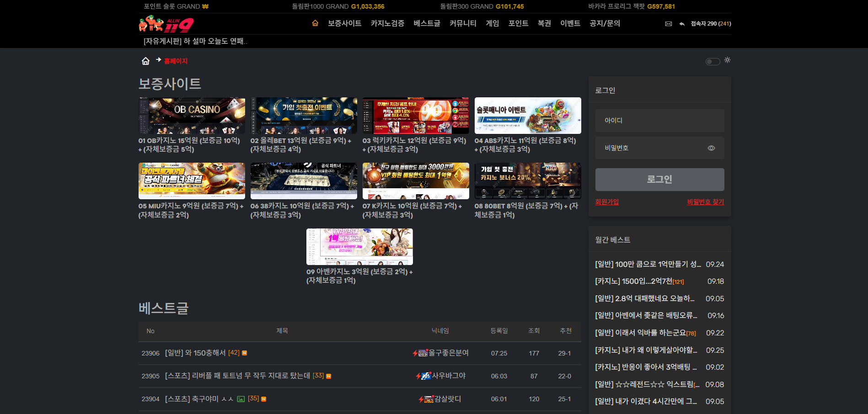Click the 회원가입 link
Screen dimensions: 868x414
coord(607,202)
